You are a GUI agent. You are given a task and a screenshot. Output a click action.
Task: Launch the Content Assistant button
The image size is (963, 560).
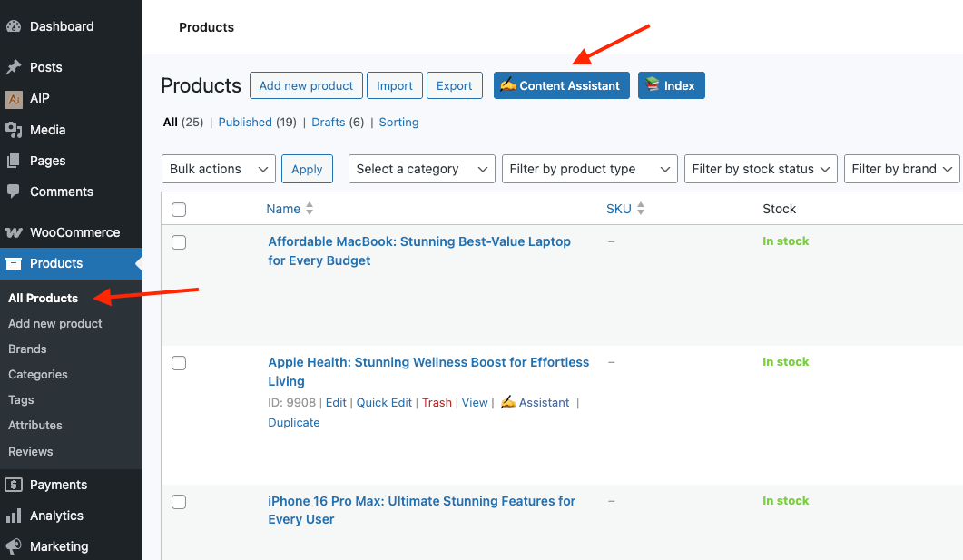561,85
